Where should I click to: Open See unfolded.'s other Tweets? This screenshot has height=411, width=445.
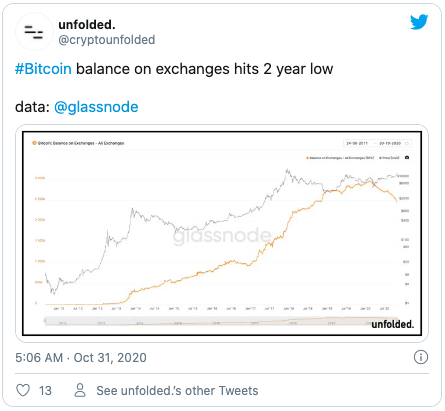point(177,391)
